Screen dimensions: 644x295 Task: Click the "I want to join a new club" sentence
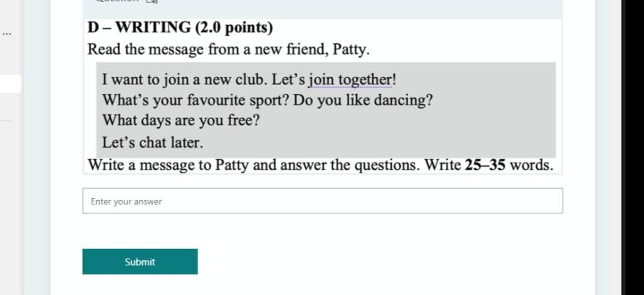(184, 80)
